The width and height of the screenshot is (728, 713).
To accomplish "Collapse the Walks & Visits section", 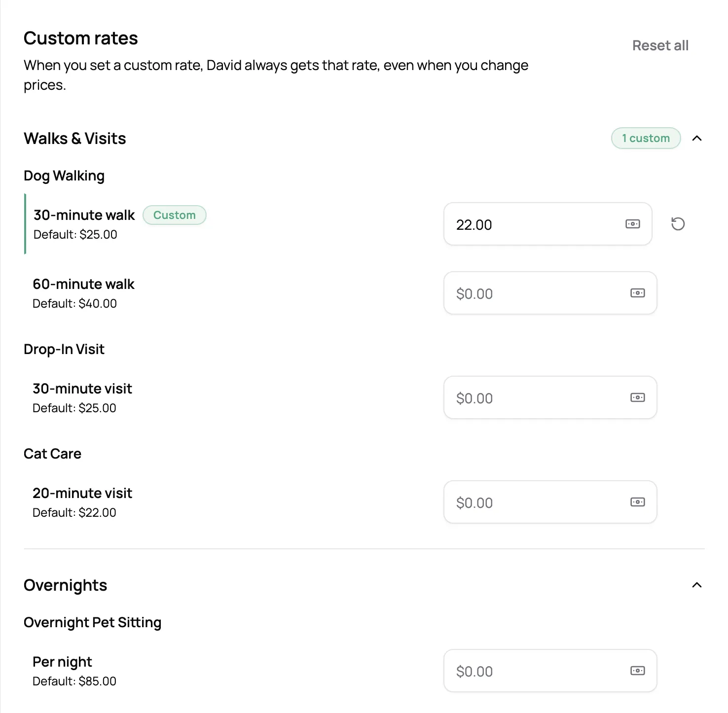I will (x=697, y=138).
